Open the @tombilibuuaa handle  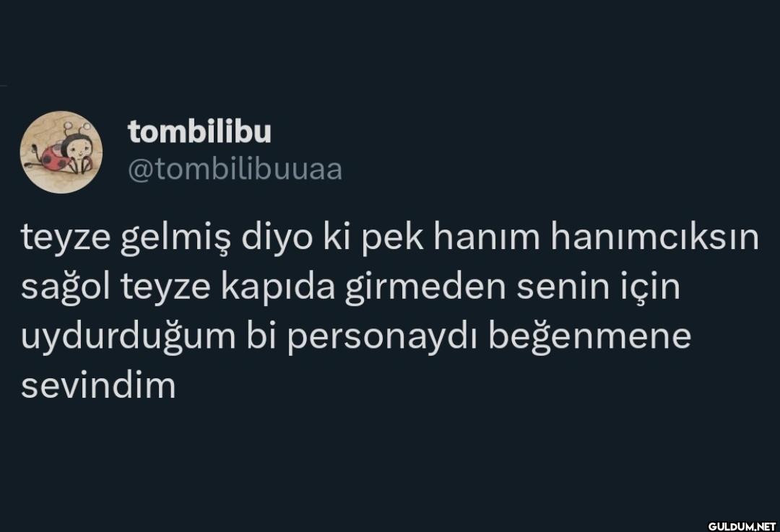click(235, 170)
